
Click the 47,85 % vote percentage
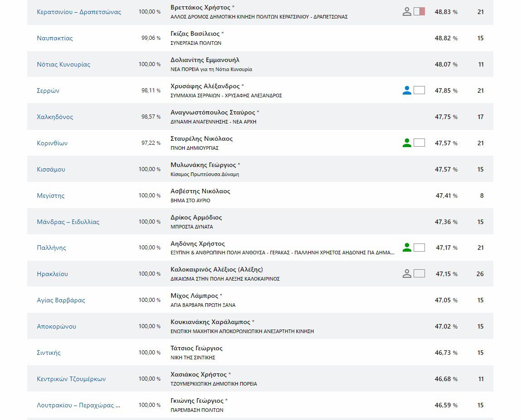(446, 91)
